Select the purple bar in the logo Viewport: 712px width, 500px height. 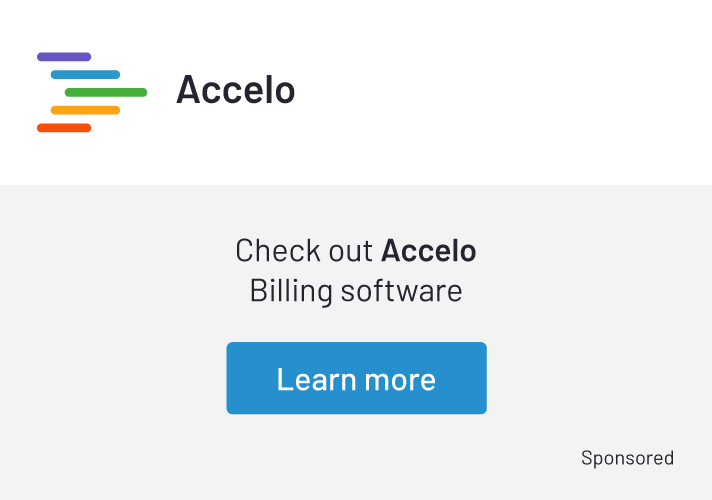click(64, 57)
